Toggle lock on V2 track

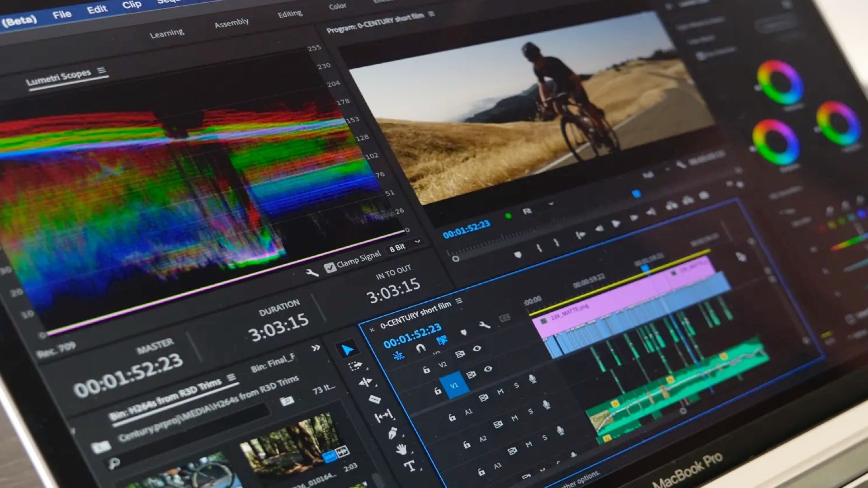click(x=426, y=370)
